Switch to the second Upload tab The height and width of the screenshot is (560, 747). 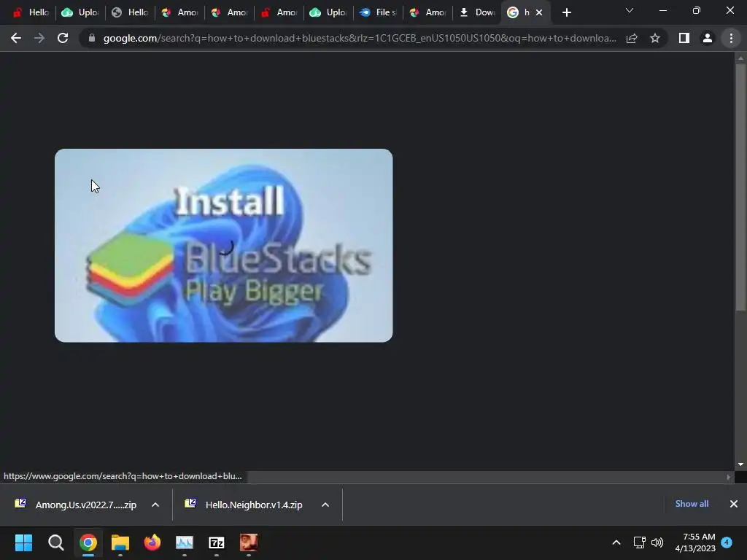pos(329,13)
